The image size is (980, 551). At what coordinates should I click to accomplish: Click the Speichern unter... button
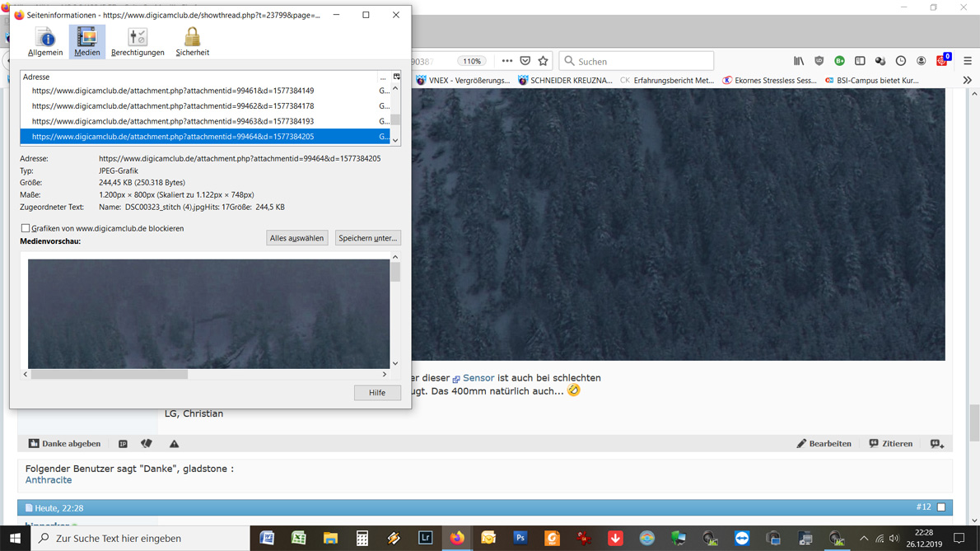pos(367,238)
